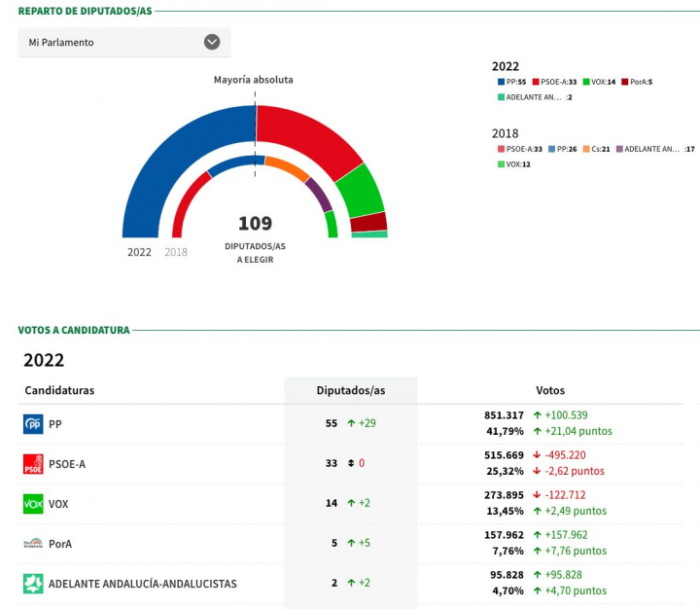Click the dropdown chevron circle button
Image resolution: width=700 pixels, height=609 pixels.
tap(212, 42)
